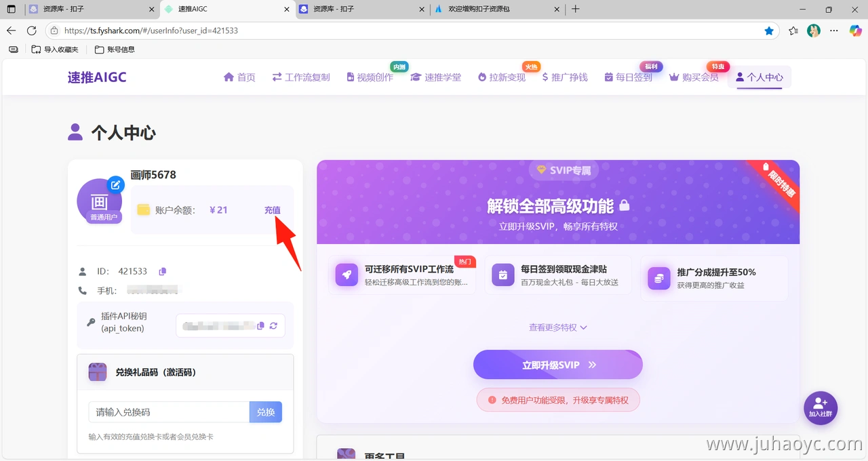Open 拉新变现 in the navigation
This screenshot has width=868, height=461.
click(x=502, y=77)
